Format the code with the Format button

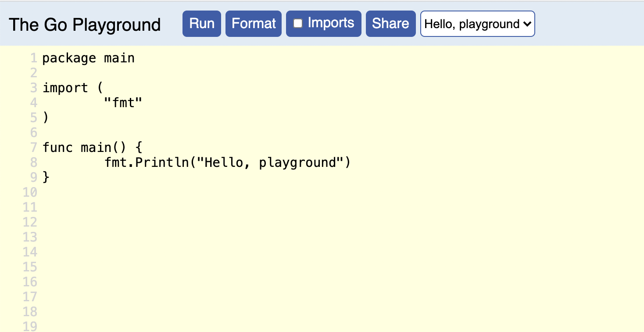pyautogui.click(x=253, y=24)
